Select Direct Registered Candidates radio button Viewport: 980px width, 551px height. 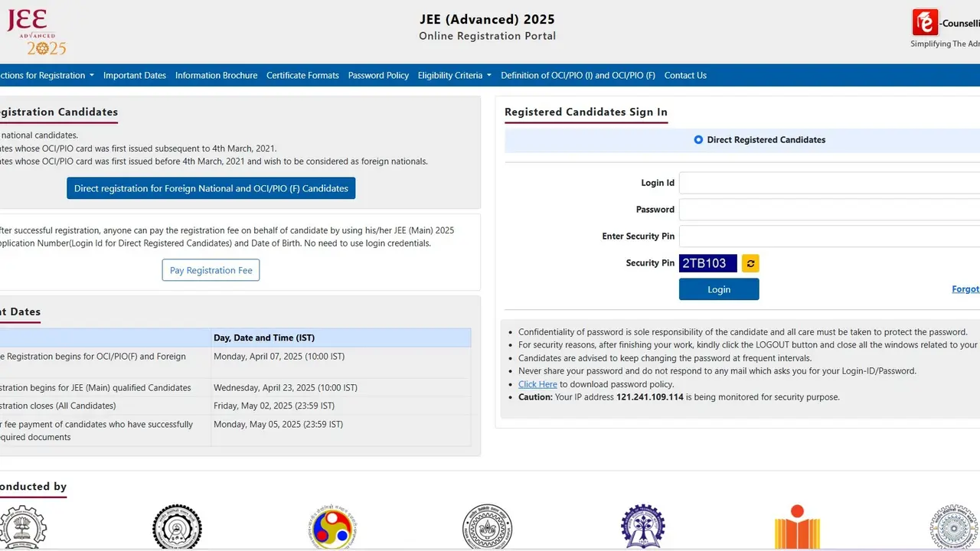[x=697, y=139]
